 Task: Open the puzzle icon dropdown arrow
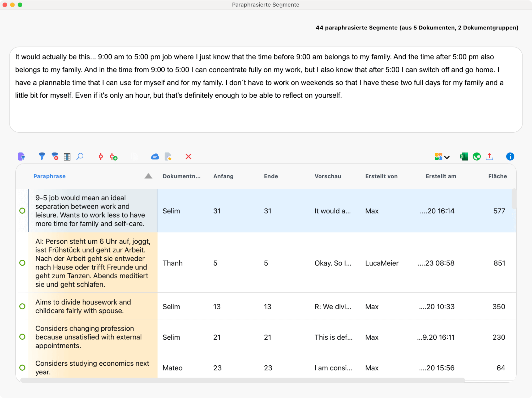click(x=447, y=157)
